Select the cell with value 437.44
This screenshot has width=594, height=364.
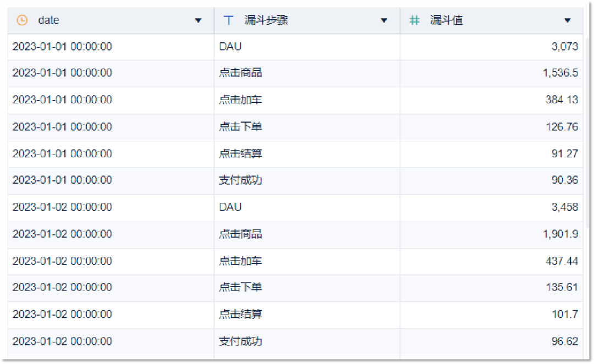492,261
